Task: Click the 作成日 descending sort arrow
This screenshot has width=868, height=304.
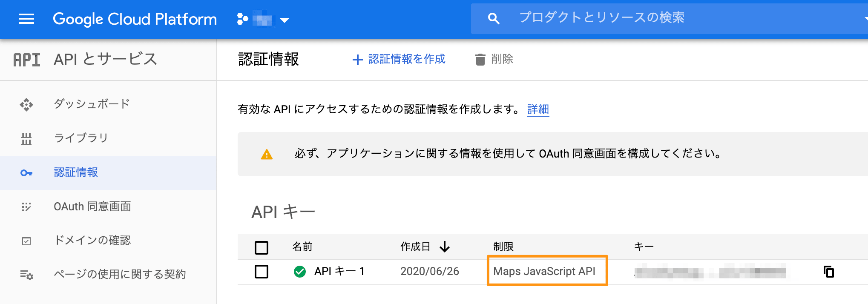Action: click(445, 247)
